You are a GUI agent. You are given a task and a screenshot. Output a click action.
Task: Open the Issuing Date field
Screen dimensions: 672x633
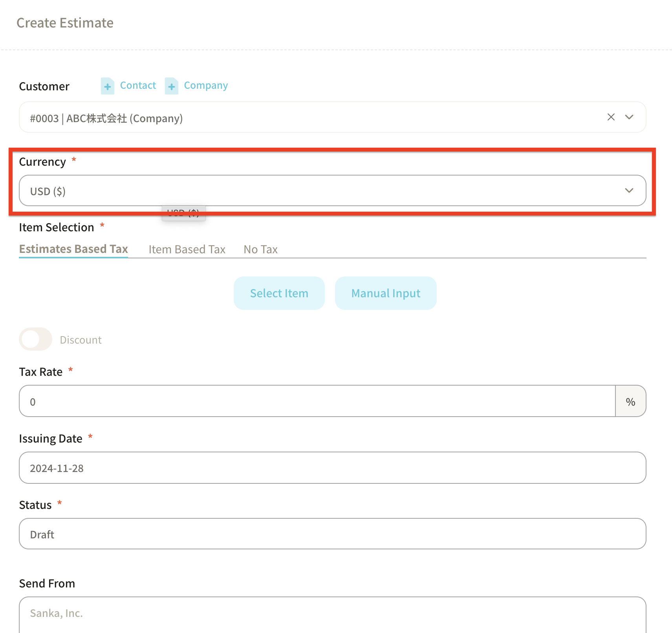[x=332, y=468]
